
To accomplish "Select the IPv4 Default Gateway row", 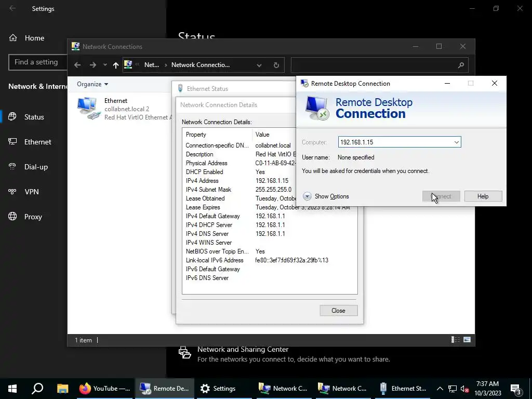I will point(270,216).
